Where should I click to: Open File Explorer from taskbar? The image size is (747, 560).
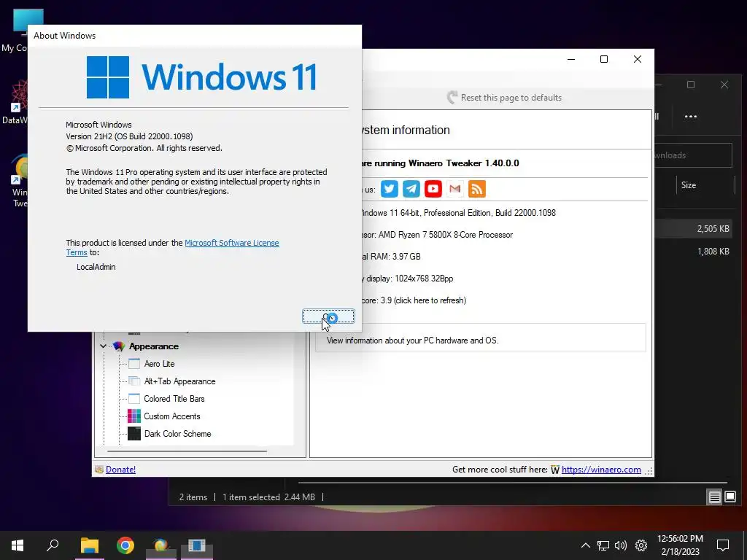click(90, 545)
